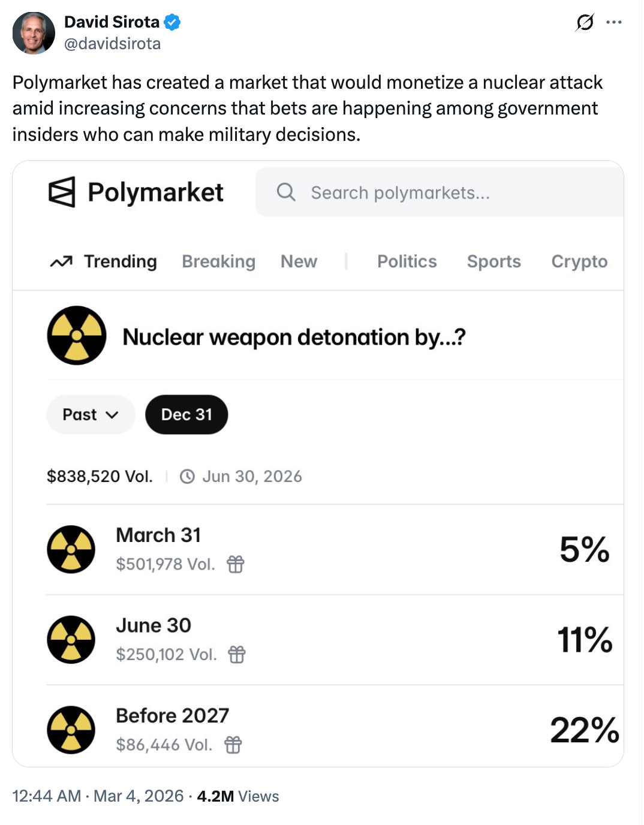The image size is (644, 825).
Task: Click the search magnifier icon
Action: [286, 192]
